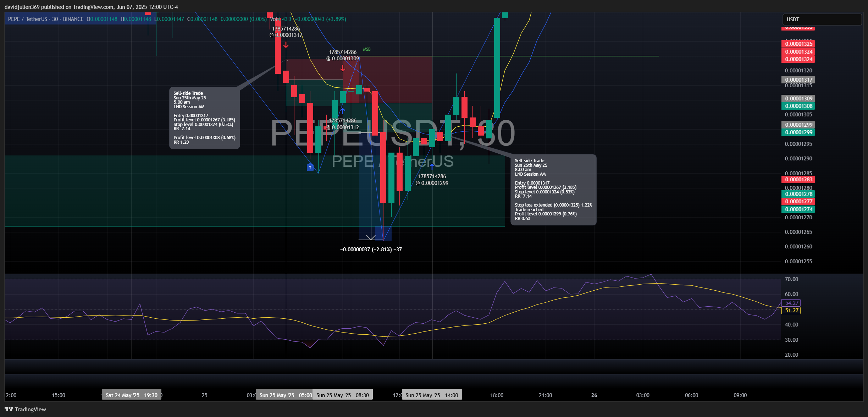Click the gray 0.00001309 price axis tag
The width and height of the screenshot is (868, 417).
click(798, 99)
